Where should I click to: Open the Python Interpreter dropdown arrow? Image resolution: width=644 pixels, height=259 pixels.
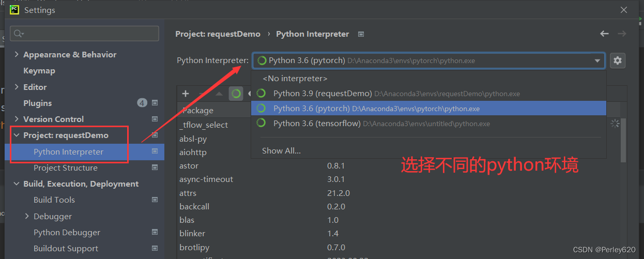(x=597, y=60)
